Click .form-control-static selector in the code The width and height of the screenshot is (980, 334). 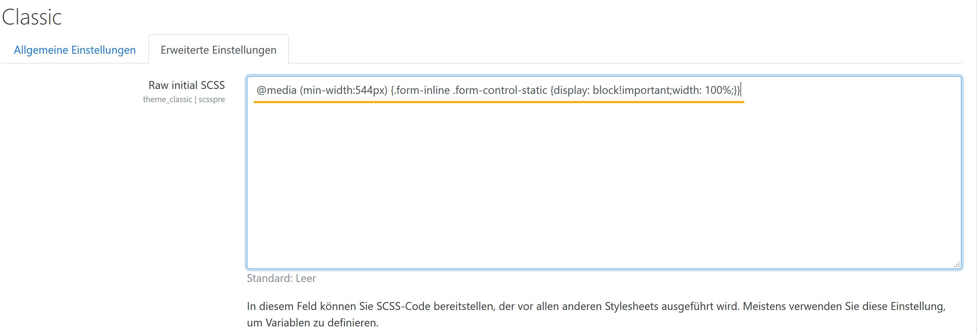click(x=500, y=90)
